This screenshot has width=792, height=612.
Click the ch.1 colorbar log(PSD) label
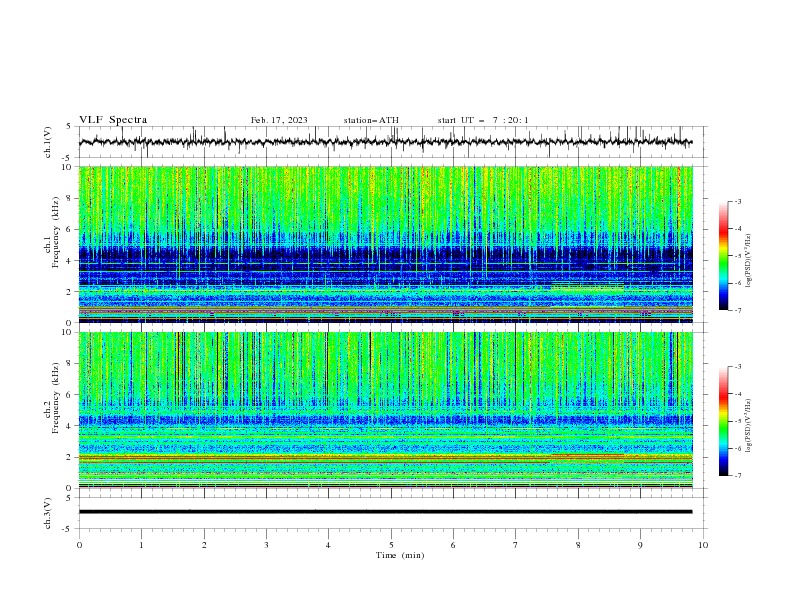click(x=749, y=261)
